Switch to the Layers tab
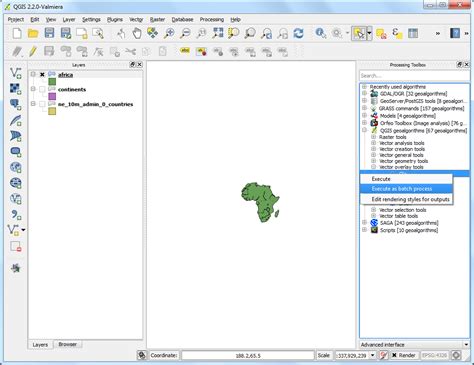The image size is (474, 365). [x=40, y=345]
